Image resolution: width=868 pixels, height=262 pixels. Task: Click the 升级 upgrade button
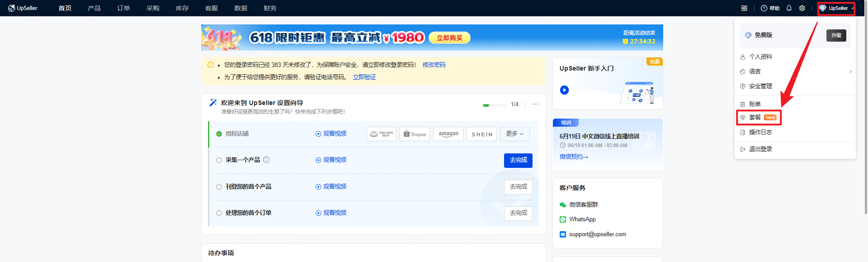coord(836,35)
